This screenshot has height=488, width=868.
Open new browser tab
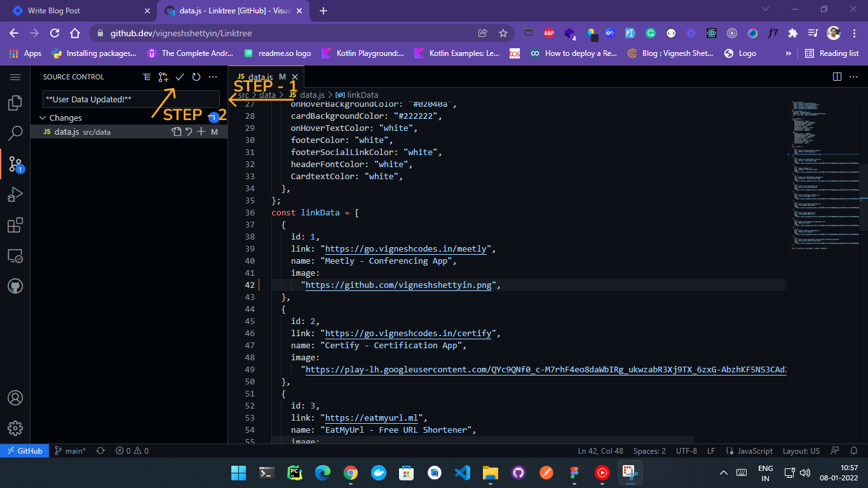[323, 11]
